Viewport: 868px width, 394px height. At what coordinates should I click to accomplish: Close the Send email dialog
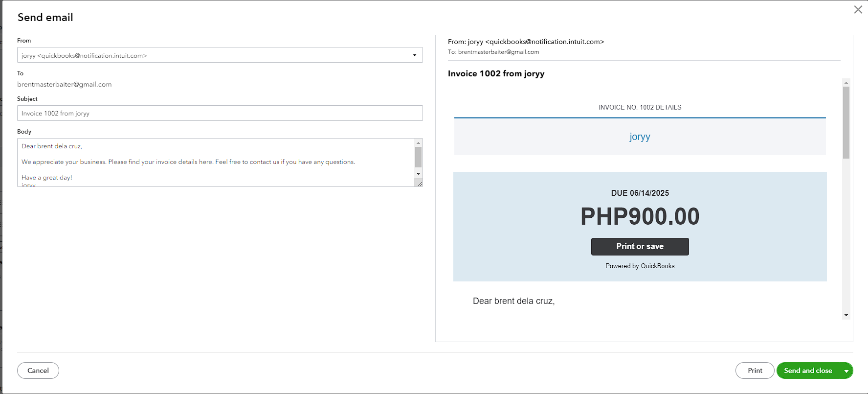(858, 10)
